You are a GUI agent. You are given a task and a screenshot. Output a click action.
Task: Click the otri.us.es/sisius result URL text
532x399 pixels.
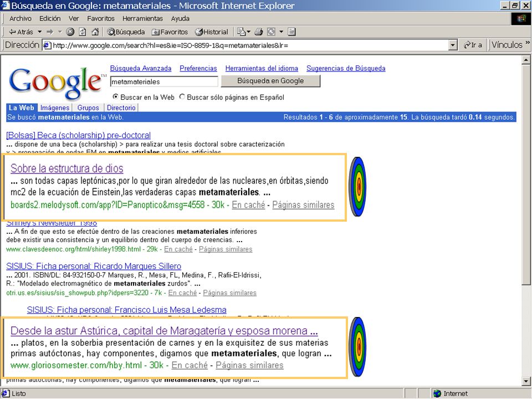[x=78, y=293]
